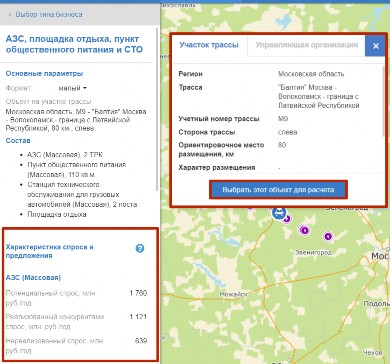Open the Управляющая организация tab
Image resolution: width=390 pixels, height=364 pixels.
tap(307, 45)
